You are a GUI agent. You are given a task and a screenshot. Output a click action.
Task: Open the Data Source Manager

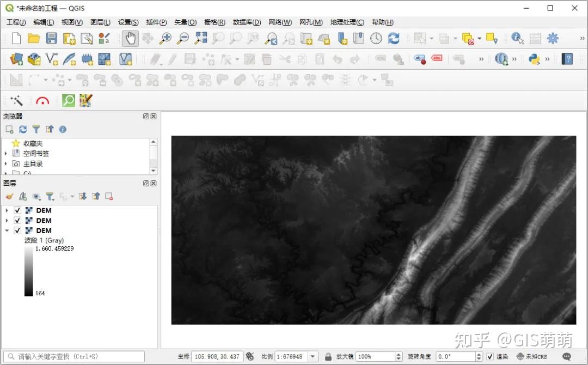click(x=16, y=59)
